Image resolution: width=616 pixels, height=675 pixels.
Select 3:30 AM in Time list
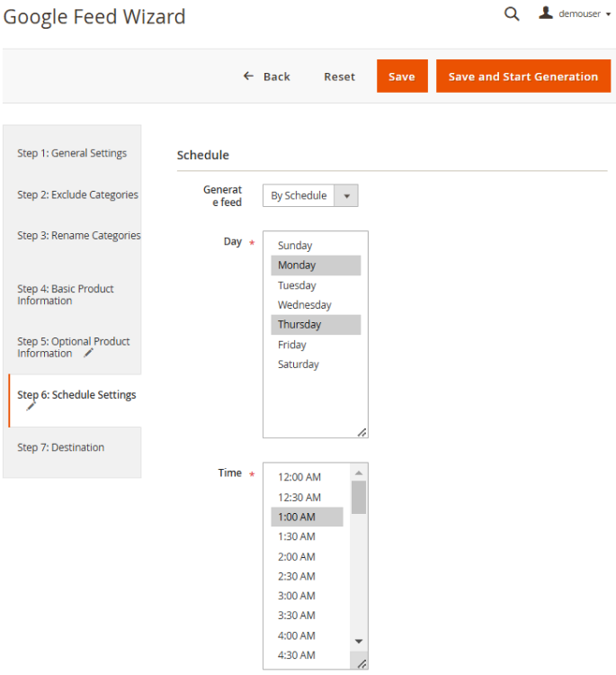(x=308, y=616)
